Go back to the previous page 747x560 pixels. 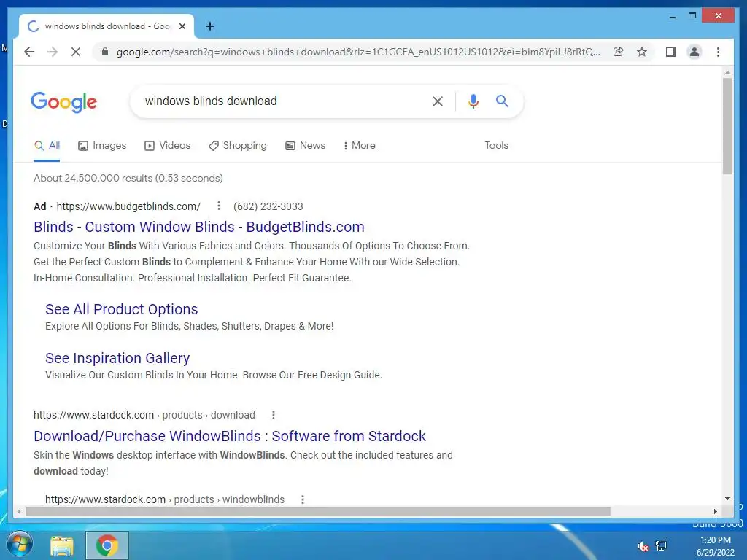click(29, 52)
